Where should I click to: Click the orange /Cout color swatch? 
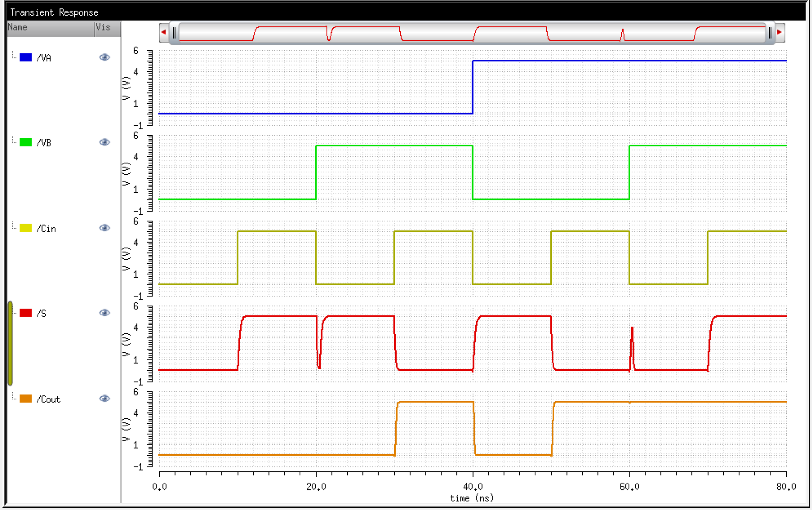point(26,399)
